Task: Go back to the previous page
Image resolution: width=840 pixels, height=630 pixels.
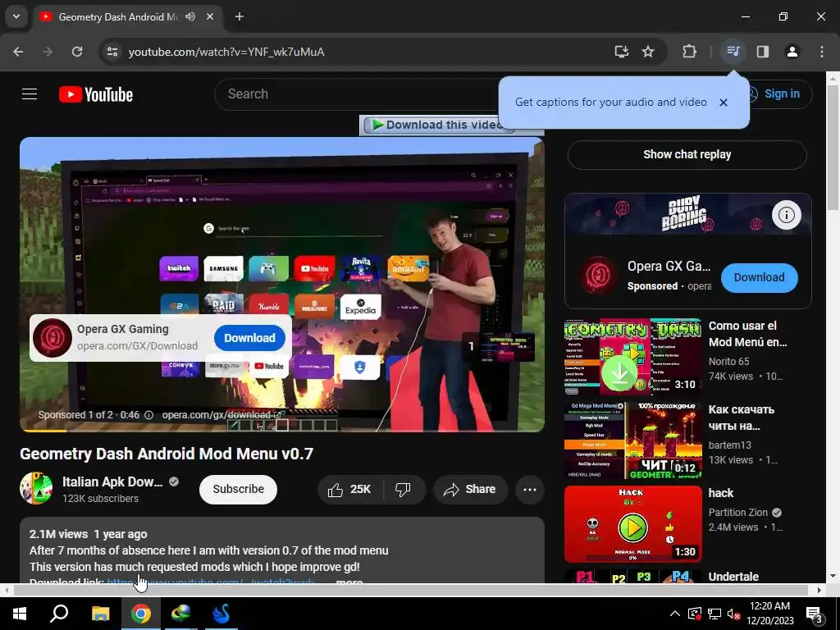Action: click(18, 52)
